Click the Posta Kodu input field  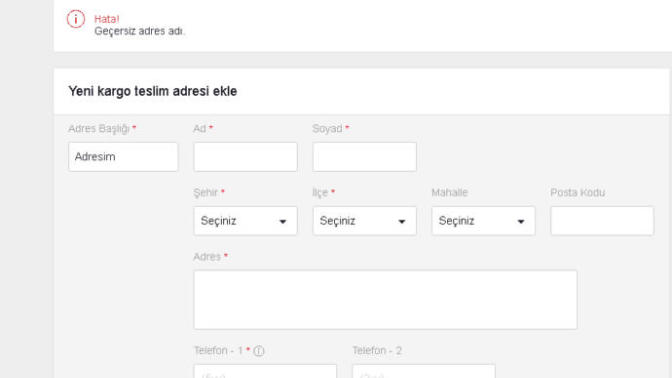point(602,221)
